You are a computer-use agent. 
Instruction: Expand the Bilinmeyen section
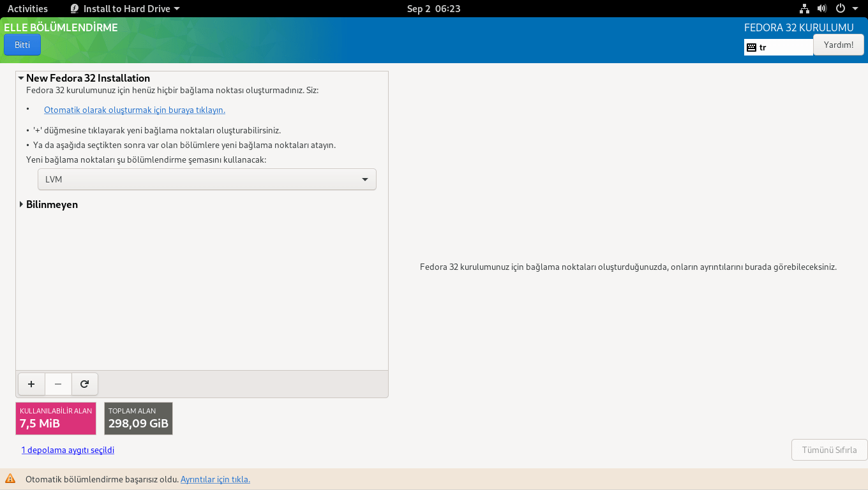coord(21,205)
